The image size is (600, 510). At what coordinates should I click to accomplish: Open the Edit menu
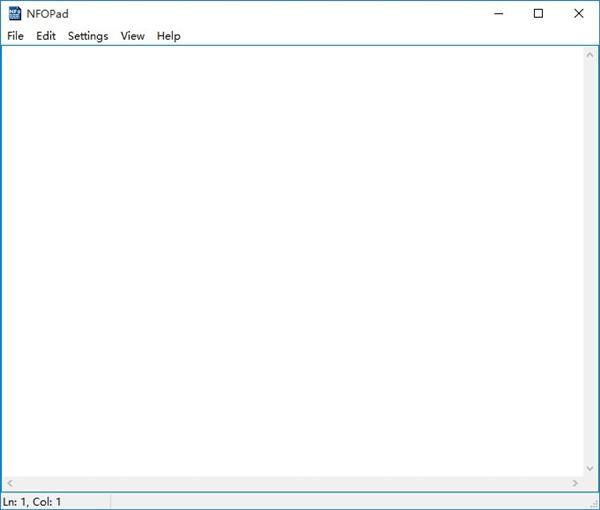[46, 36]
